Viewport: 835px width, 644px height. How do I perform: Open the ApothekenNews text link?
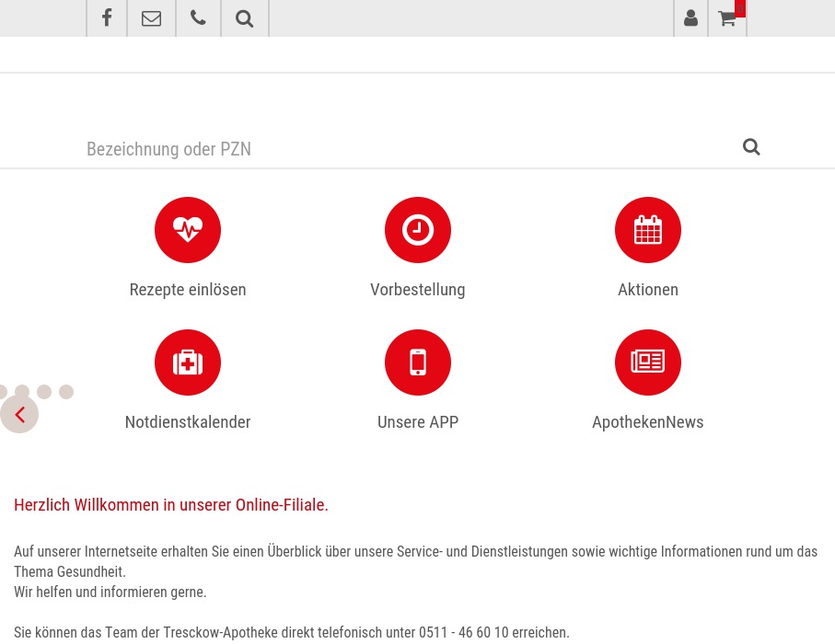[x=648, y=422]
